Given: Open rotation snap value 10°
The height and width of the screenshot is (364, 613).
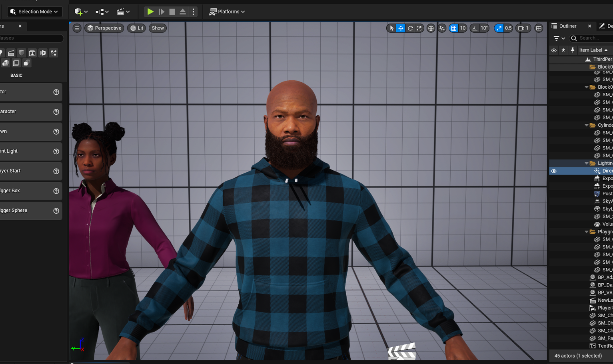Looking at the screenshot, I should (x=484, y=28).
